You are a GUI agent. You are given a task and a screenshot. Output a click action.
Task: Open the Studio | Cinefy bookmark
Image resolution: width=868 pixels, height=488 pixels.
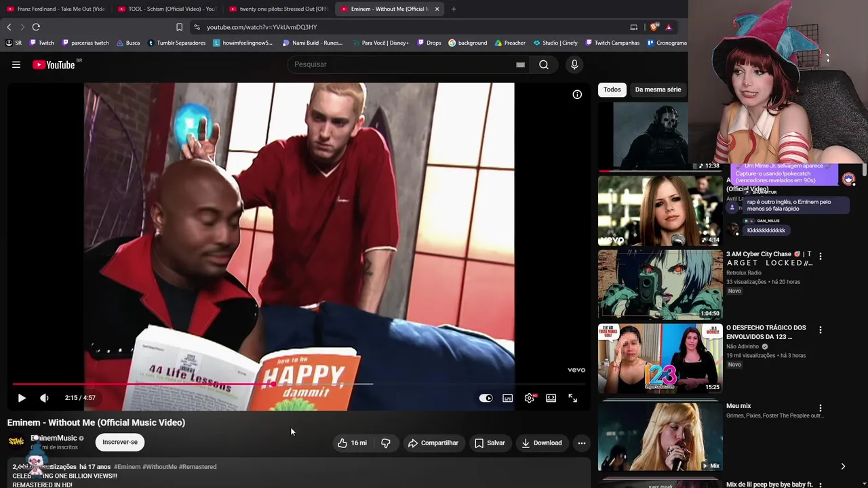tap(555, 43)
